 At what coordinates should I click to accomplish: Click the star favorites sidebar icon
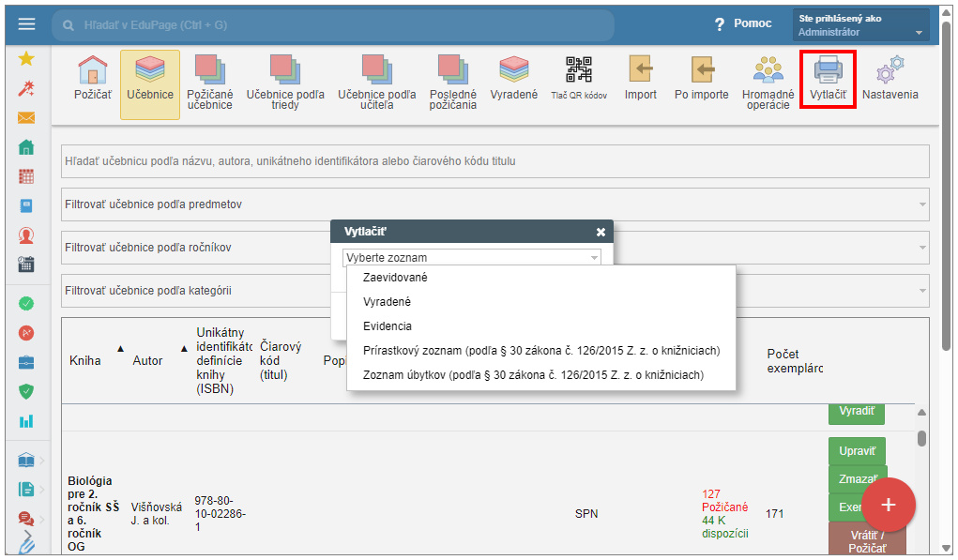click(x=26, y=58)
